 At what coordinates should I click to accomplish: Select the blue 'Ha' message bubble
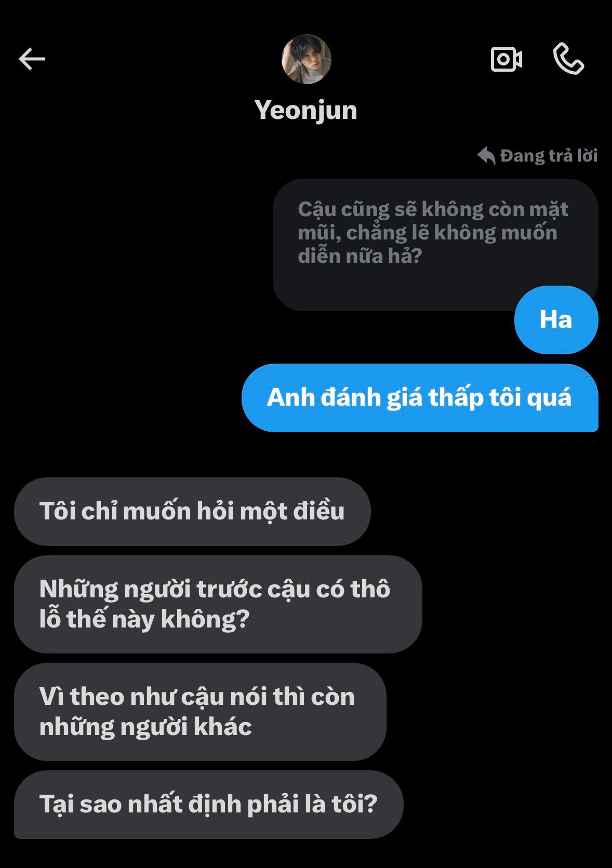click(x=556, y=319)
